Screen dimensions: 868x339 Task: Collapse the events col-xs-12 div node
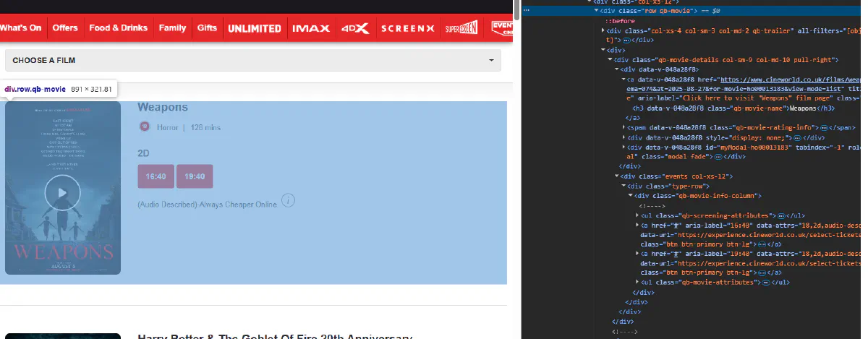(x=616, y=176)
